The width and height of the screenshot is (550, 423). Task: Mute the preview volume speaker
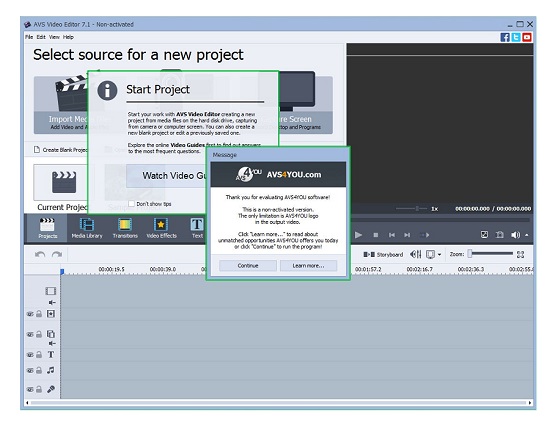pyautogui.click(x=515, y=235)
